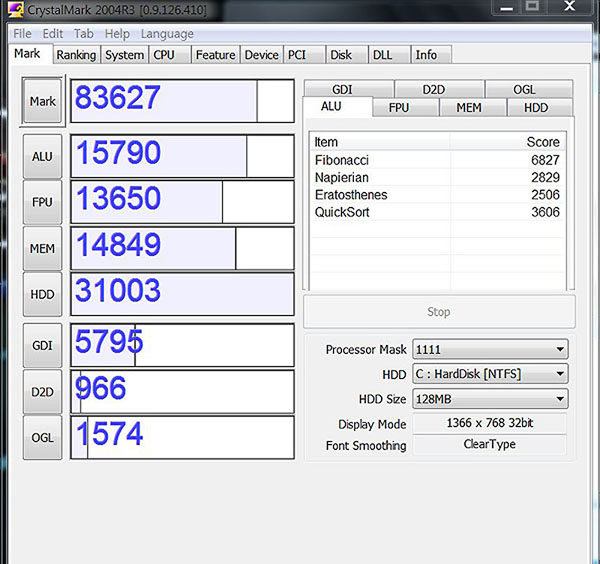
Task: Show MEM results tab in details panel
Action: pyautogui.click(x=473, y=108)
